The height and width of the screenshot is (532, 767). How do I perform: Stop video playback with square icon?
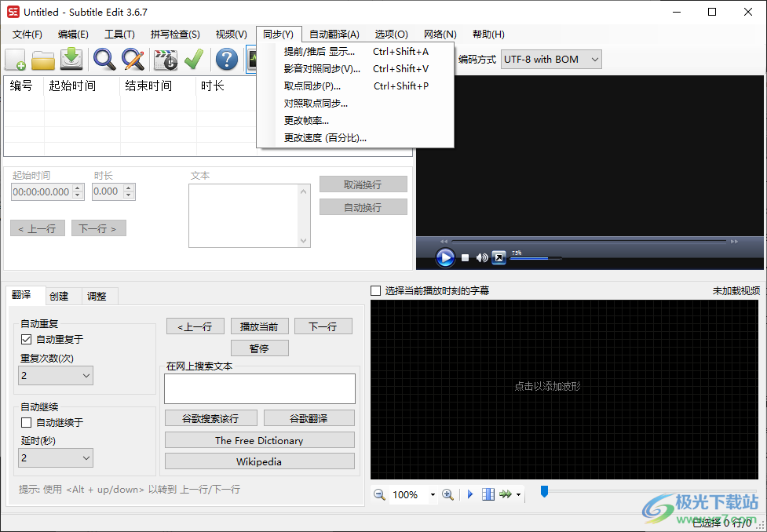[466, 257]
